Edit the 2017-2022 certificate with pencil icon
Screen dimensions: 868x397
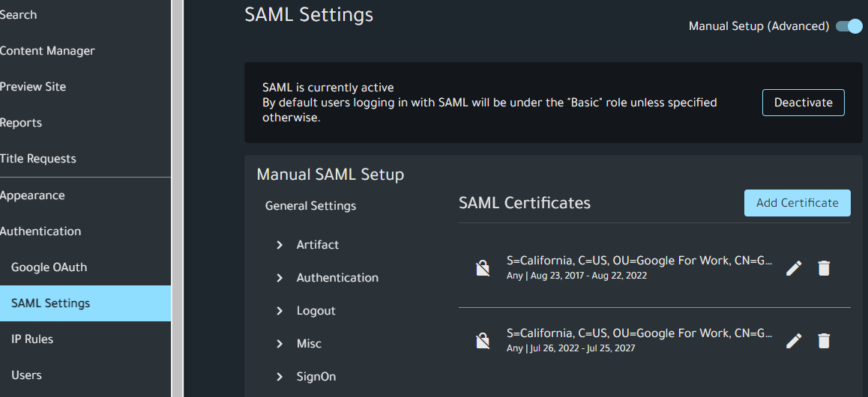point(794,268)
